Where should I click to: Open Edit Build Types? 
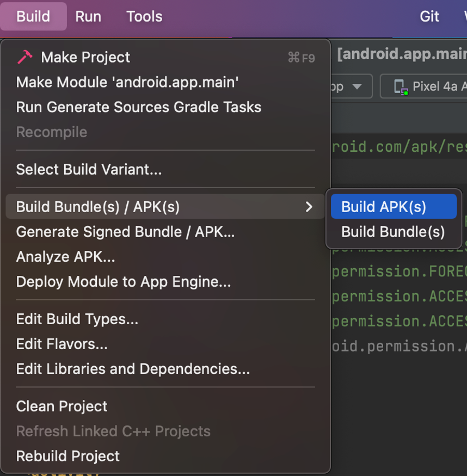tap(77, 319)
